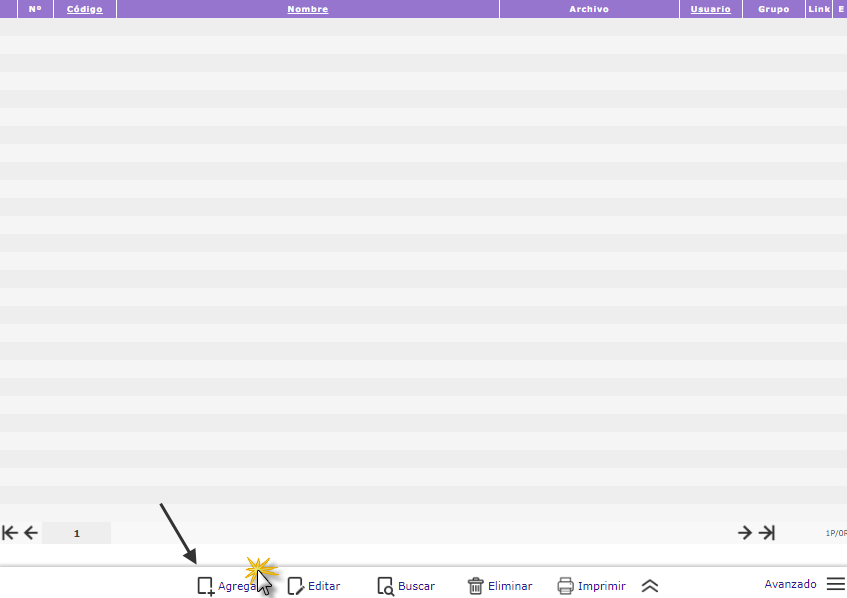
Task: Click the Archivo column header
Action: pyautogui.click(x=589, y=9)
